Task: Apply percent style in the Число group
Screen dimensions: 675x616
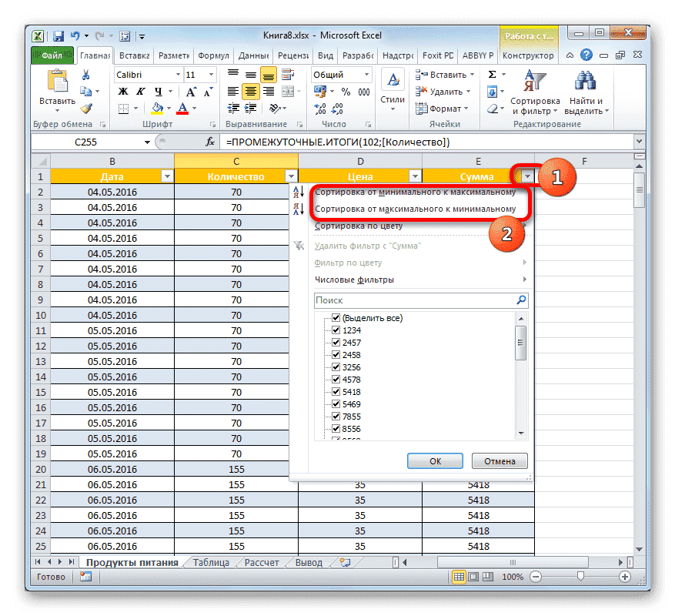Action: [x=345, y=92]
